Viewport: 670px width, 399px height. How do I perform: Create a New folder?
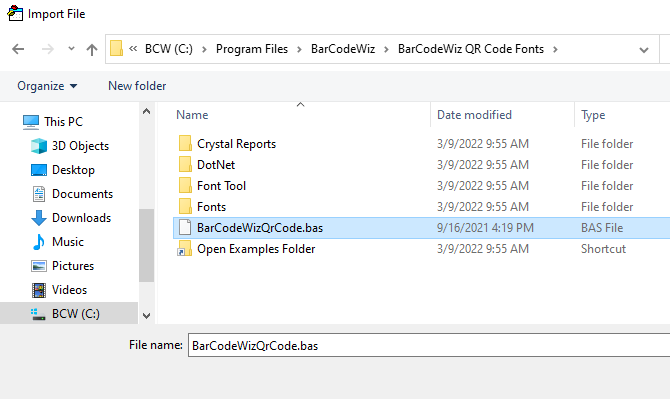pyautogui.click(x=137, y=86)
